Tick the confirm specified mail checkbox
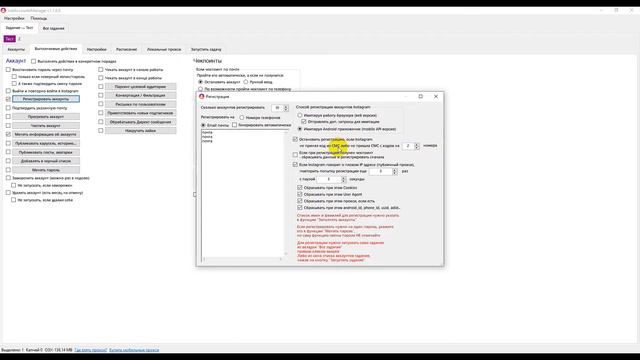The image size is (640, 360). click(8, 108)
